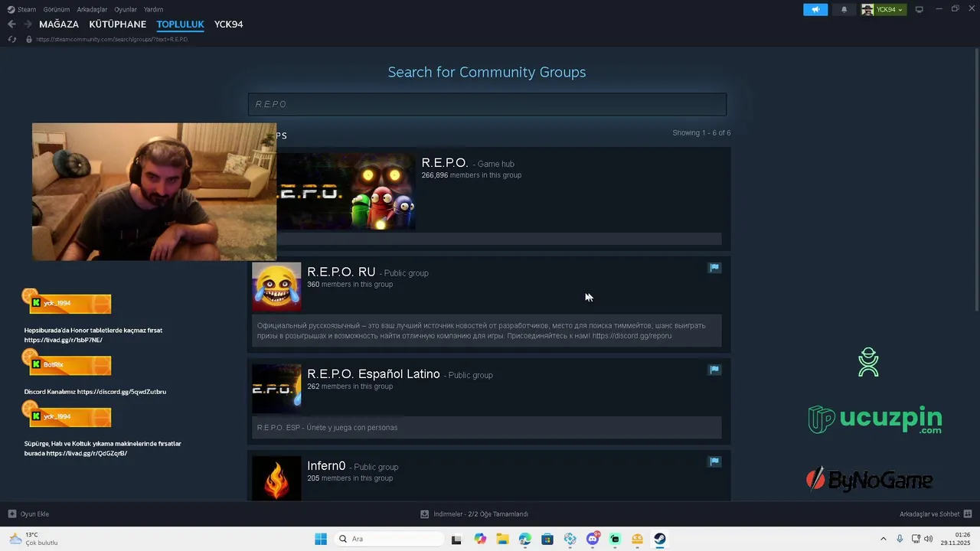Open the R.E.P.O. game hub banner image
This screenshot has height=551, width=980.
click(345, 191)
